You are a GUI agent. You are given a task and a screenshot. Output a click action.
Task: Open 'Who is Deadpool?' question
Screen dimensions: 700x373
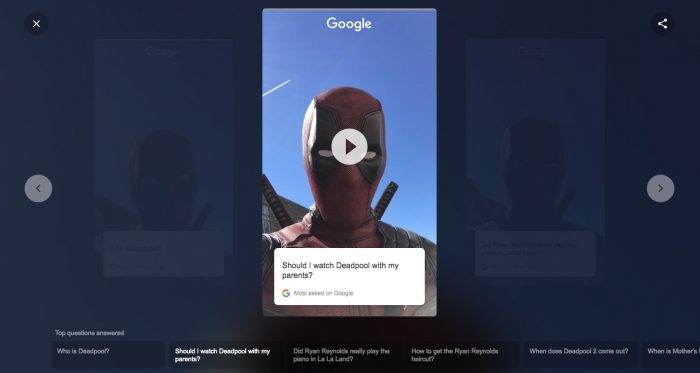(x=108, y=355)
